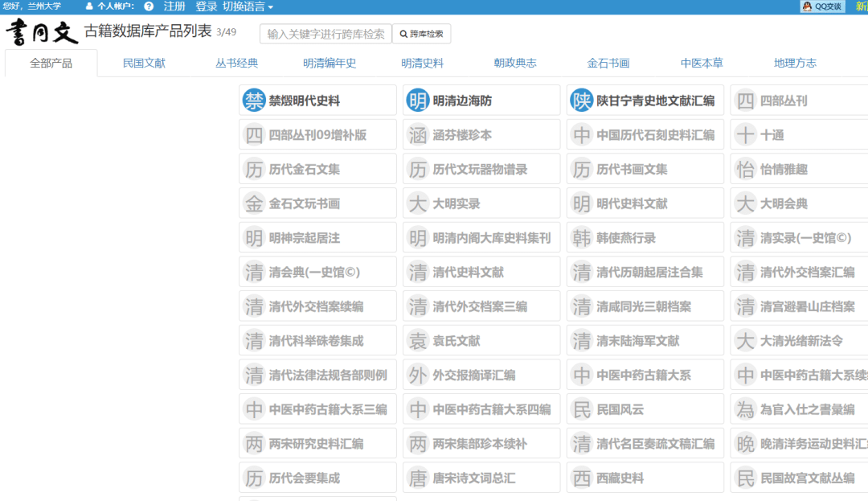Open 大清光绪新法令 database
The image size is (868, 501).
click(799, 341)
